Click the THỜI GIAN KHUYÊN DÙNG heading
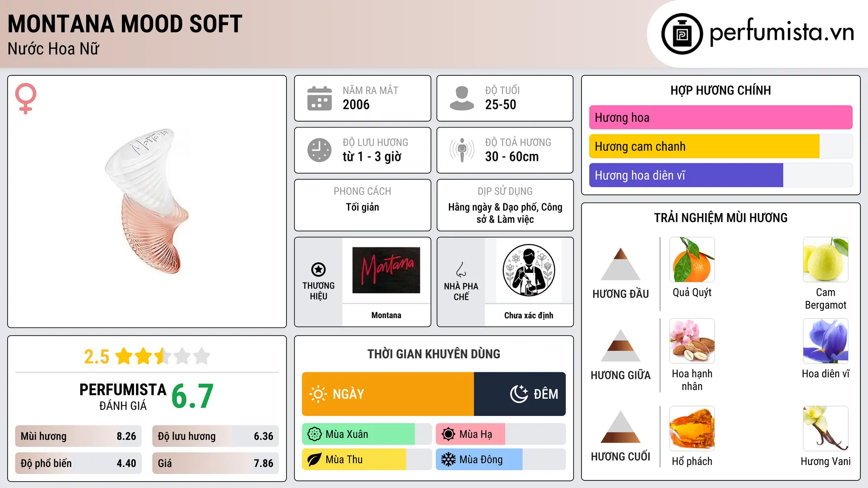This screenshot has height=488, width=868. (434, 354)
